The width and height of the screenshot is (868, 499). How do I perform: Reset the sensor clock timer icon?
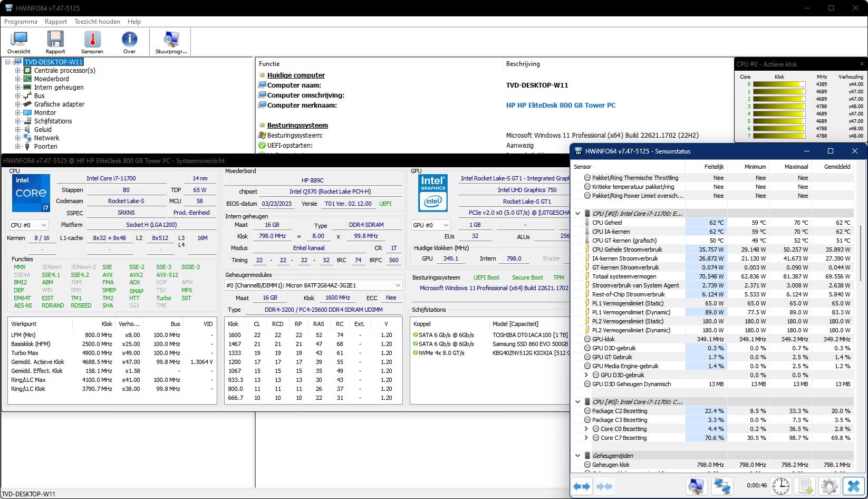(781, 486)
